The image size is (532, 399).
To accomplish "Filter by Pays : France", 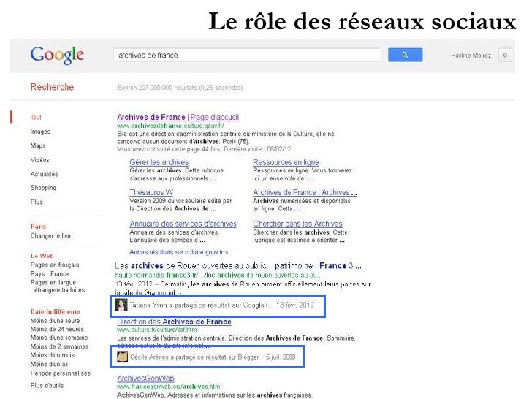I will [x=49, y=273].
